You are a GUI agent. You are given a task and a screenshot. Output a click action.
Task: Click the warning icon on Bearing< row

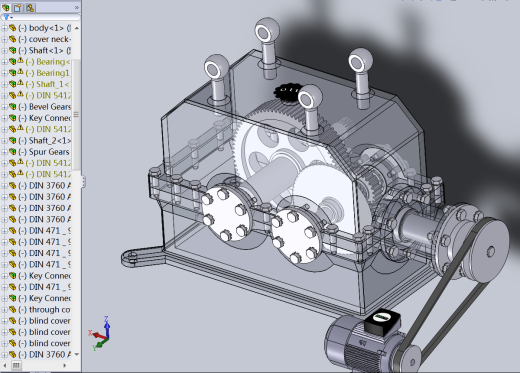(20, 61)
